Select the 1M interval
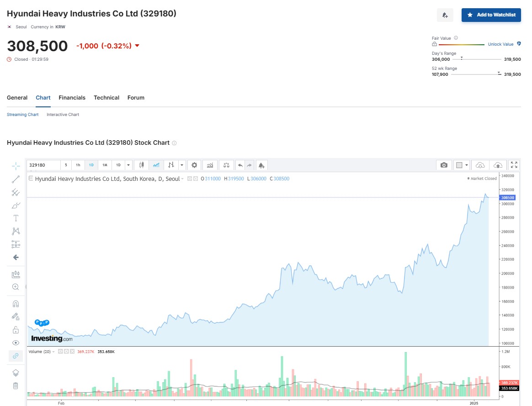Viewport: 532px width, 406px height. (x=105, y=165)
